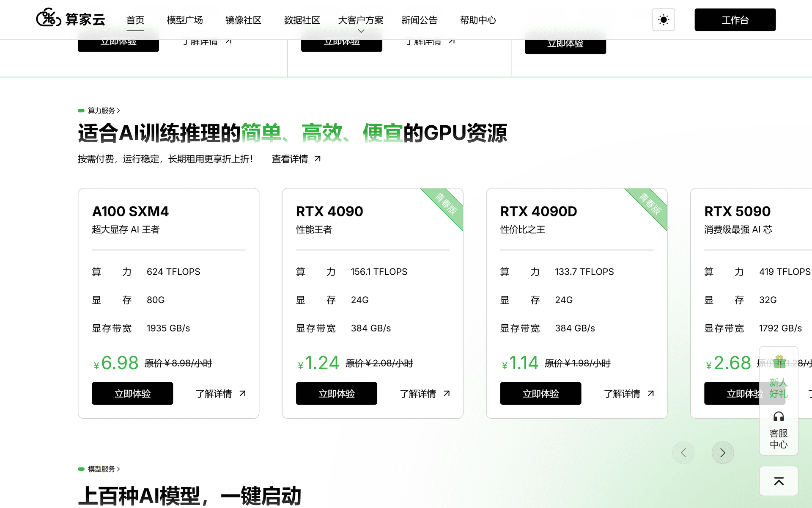Click the arrow icon next to RTX 4090 了解详情
Image resolution: width=812 pixels, height=508 pixels.
click(447, 393)
